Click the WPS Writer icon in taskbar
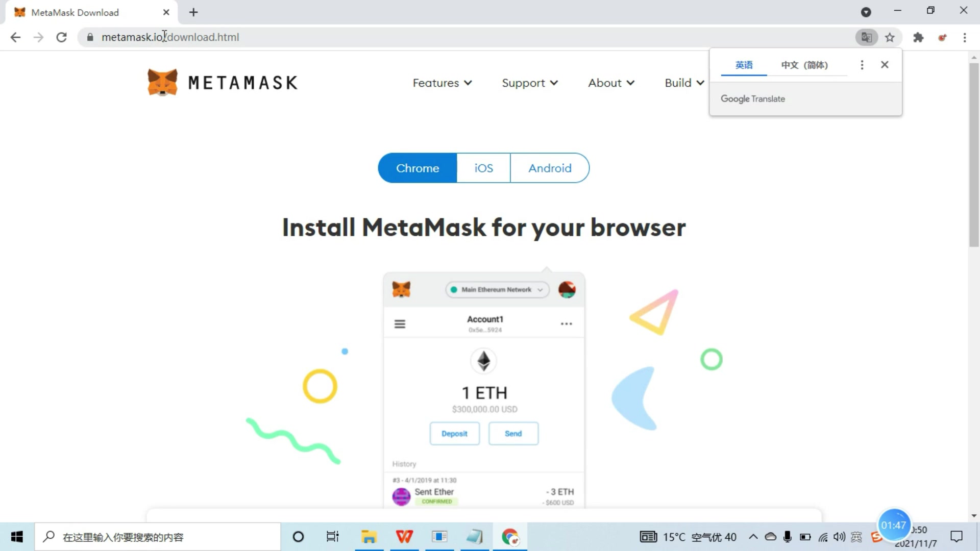 click(405, 536)
